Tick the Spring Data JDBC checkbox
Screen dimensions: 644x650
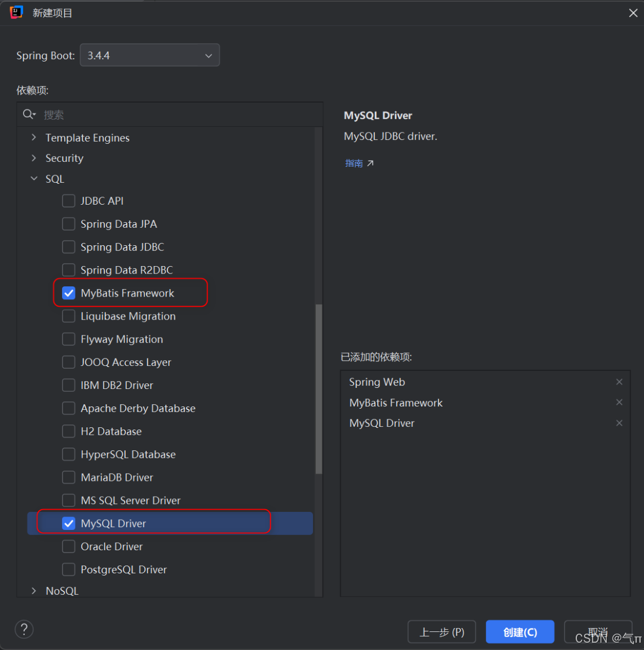click(x=68, y=247)
